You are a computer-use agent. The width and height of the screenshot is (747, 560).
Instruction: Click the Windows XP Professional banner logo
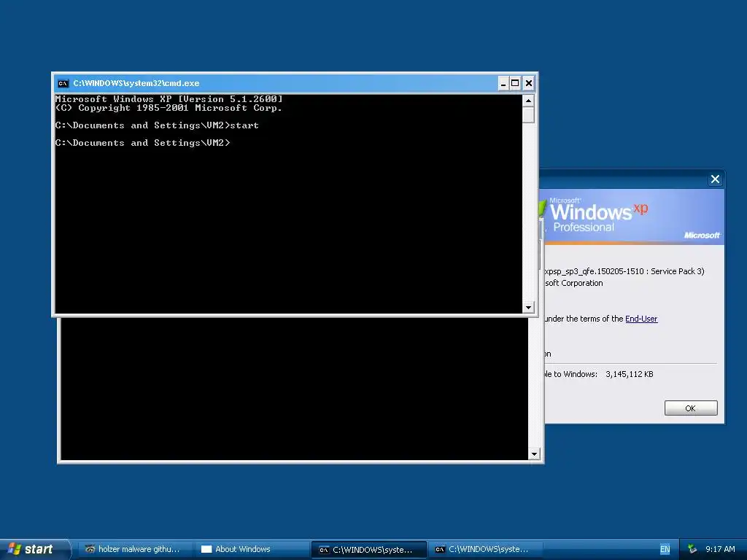598,217
